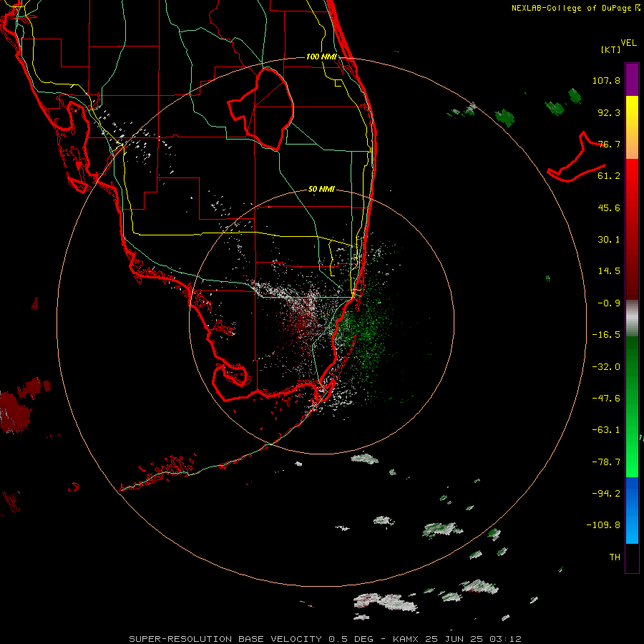Select the -47.6 velocity scale value
Image resolution: width=644 pixels, height=644 pixels.
(606, 399)
